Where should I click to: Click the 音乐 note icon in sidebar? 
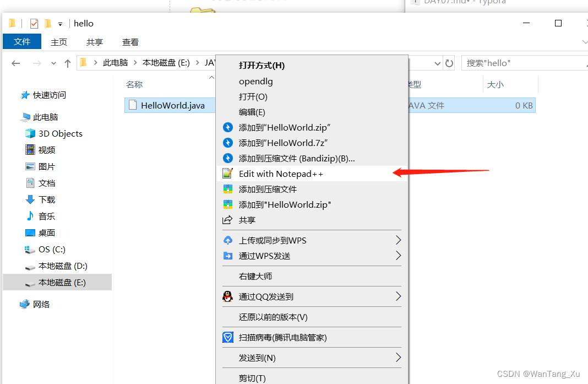30,216
